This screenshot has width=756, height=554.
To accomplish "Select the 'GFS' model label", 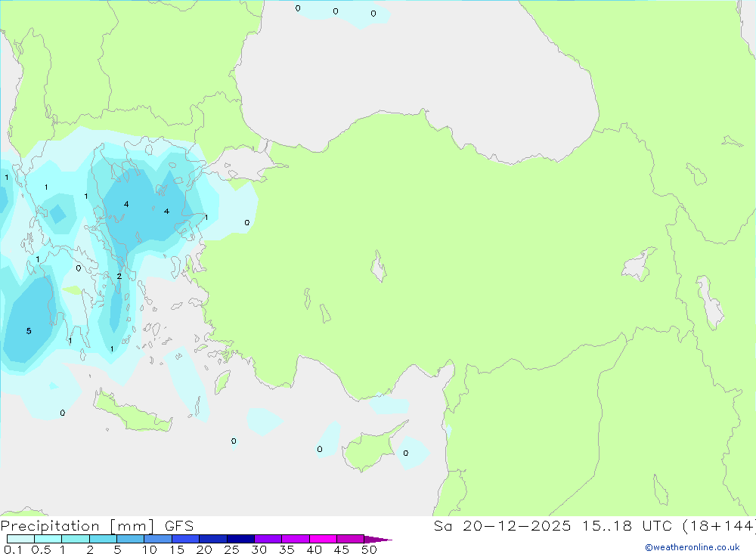I will click(x=179, y=526).
